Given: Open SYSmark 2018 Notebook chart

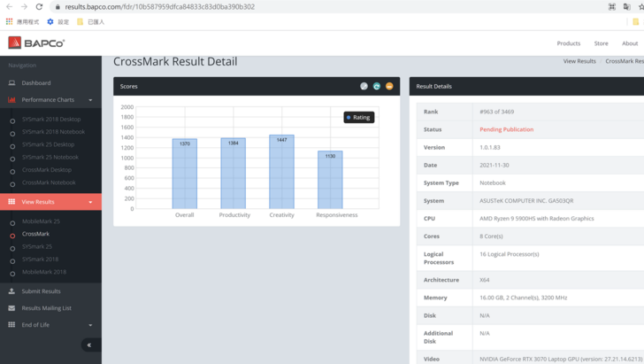Looking at the screenshot, I should [x=53, y=132].
